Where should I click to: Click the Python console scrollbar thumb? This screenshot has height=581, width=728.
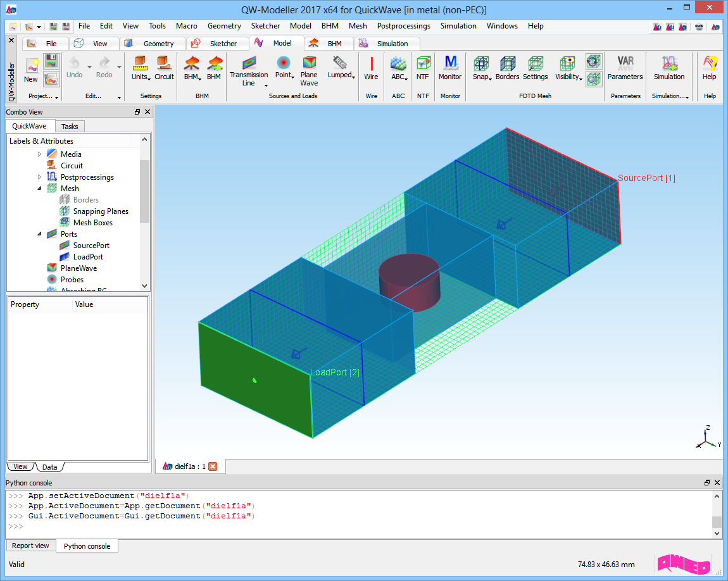[717, 522]
